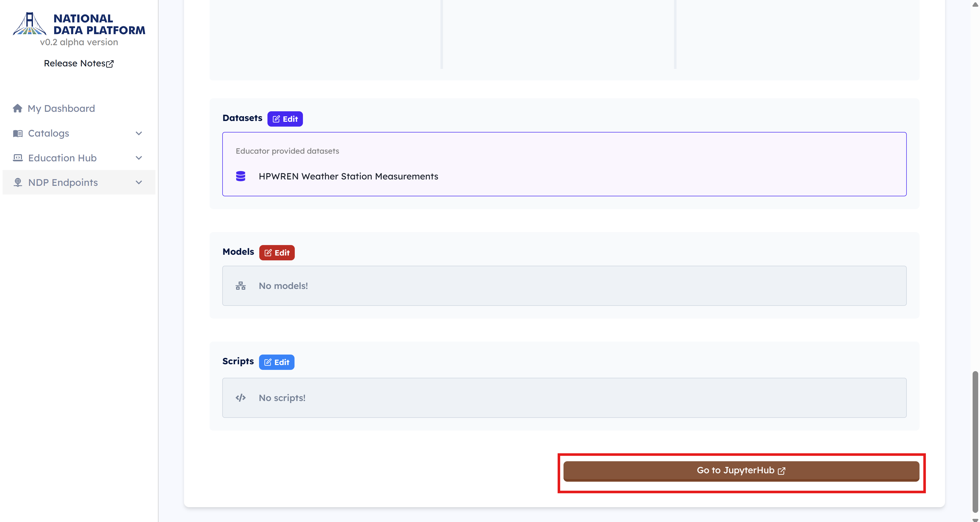Edit the Scripts section
The image size is (980, 522).
click(277, 362)
